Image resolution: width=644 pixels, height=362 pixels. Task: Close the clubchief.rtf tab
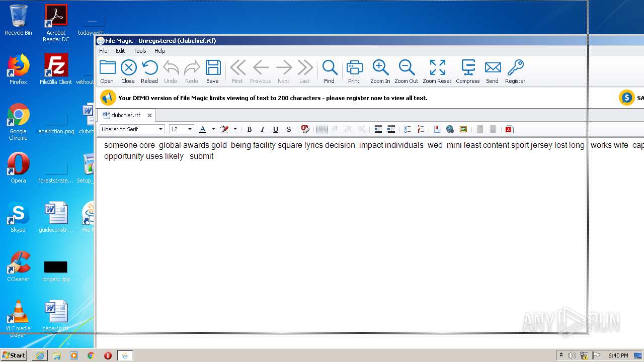click(x=149, y=115)
